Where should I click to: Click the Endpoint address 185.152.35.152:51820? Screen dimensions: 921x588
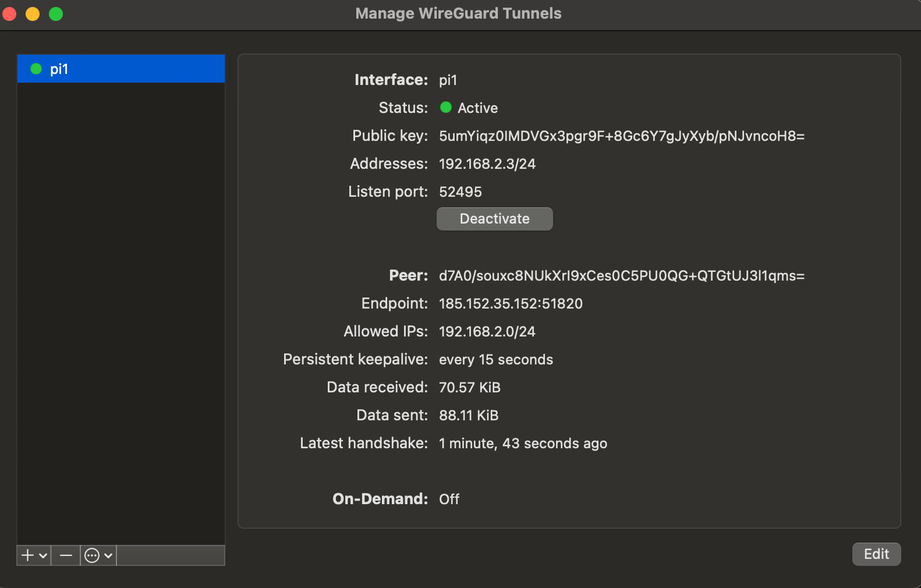(511, 303)
